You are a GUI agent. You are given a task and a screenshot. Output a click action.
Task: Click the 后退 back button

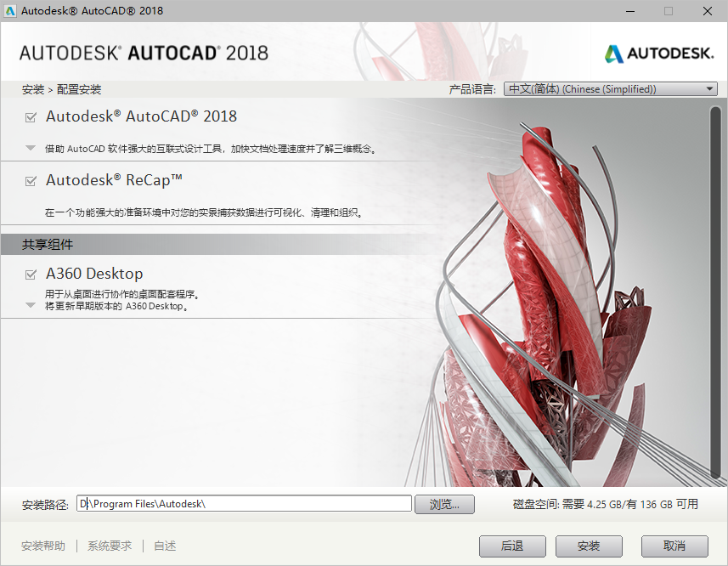coord(512,546)
